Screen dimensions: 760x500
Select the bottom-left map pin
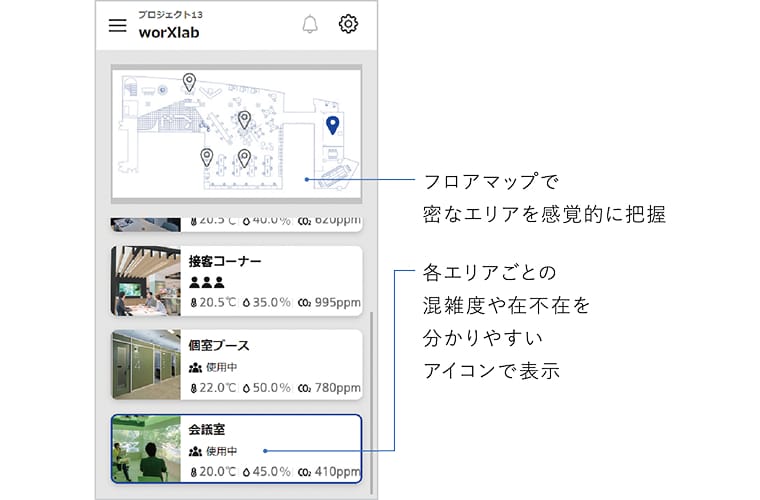pyautogui.click(x=207, y=156)
